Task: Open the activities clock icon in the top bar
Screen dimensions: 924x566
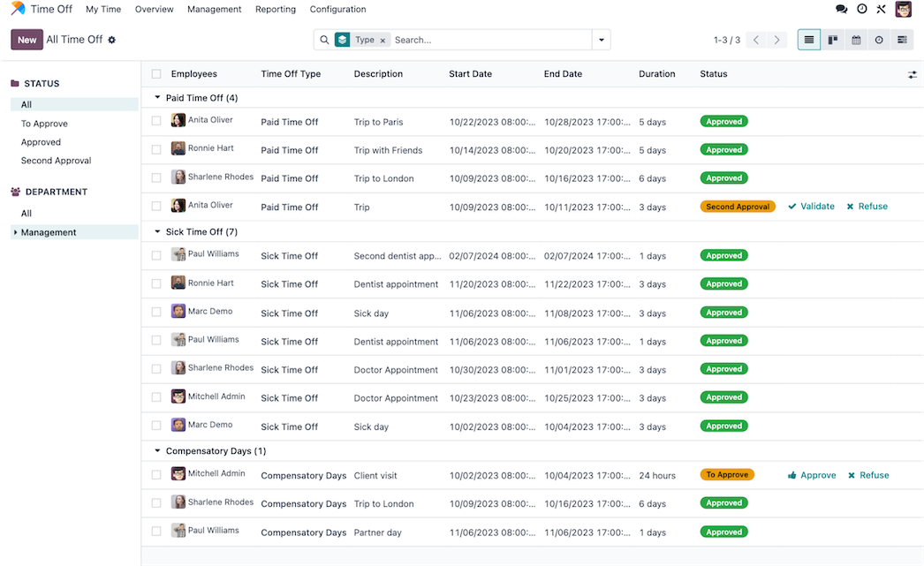Action: coord(862,9)
